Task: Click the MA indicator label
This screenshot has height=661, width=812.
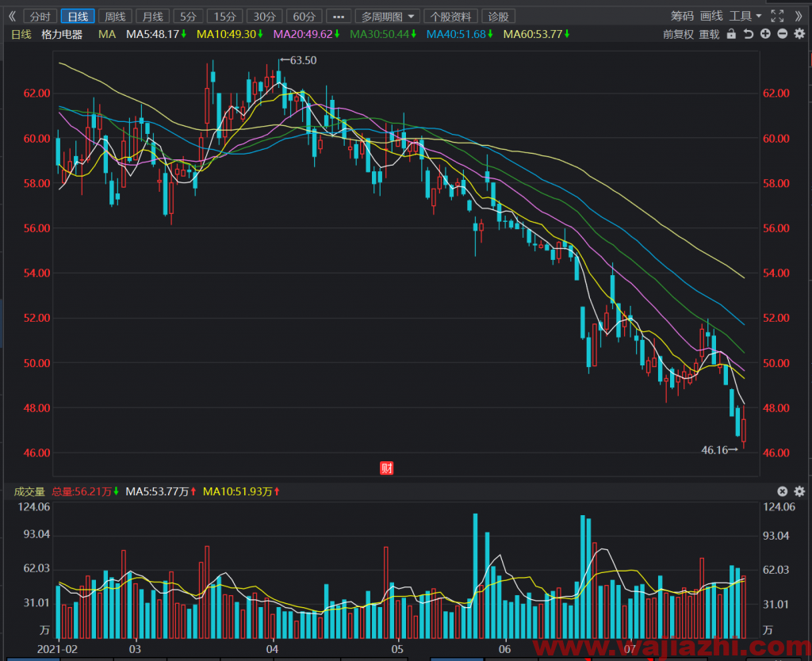Action: (x=107, y=35)
